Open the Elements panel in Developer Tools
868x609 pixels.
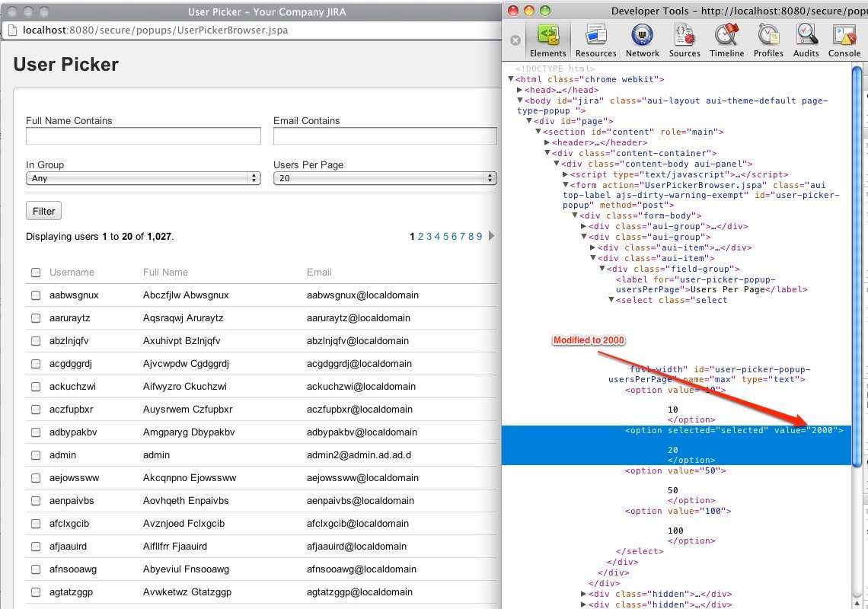(547, 40)
